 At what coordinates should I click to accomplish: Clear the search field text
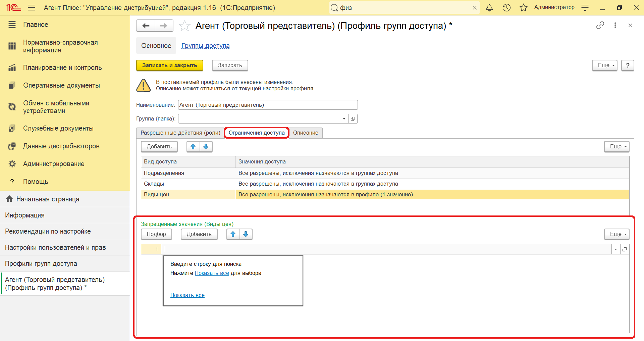(475, 8)
